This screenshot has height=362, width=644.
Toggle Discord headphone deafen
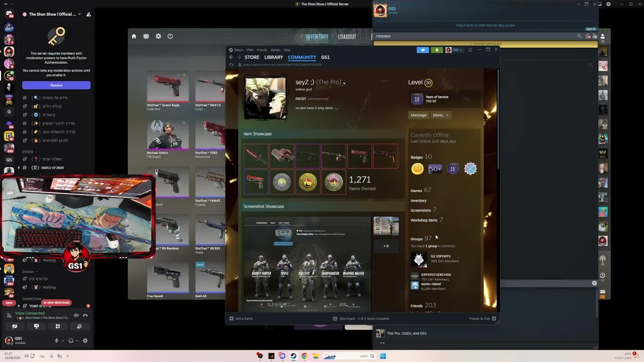click(71, 340)
